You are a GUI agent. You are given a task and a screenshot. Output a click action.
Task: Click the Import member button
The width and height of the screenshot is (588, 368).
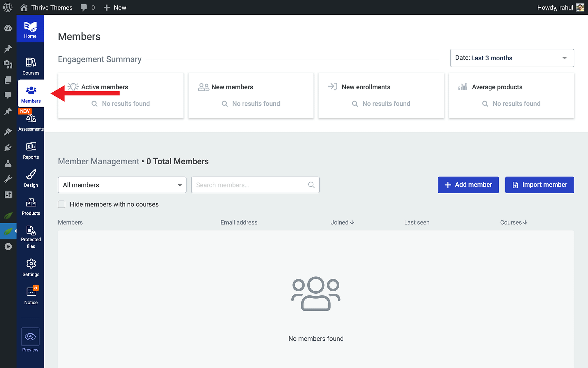(x=539, y=185)
